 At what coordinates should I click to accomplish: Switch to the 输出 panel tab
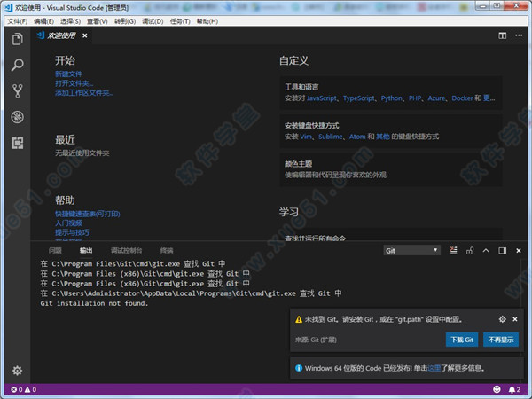pyautogui.click(x=86, y=250)
